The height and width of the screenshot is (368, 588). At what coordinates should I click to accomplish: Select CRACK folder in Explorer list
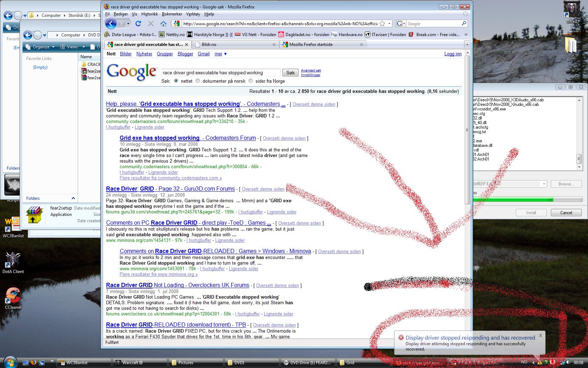[91, 64]
